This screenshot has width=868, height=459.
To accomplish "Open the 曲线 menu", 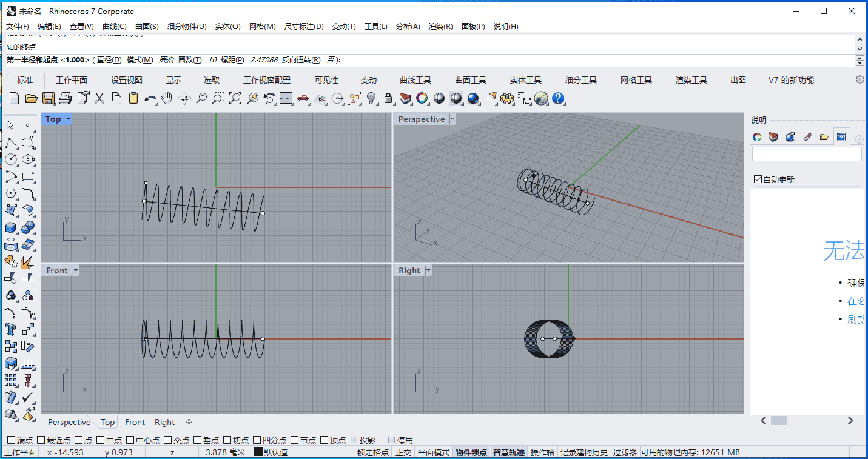I will (x=113, y=26).
